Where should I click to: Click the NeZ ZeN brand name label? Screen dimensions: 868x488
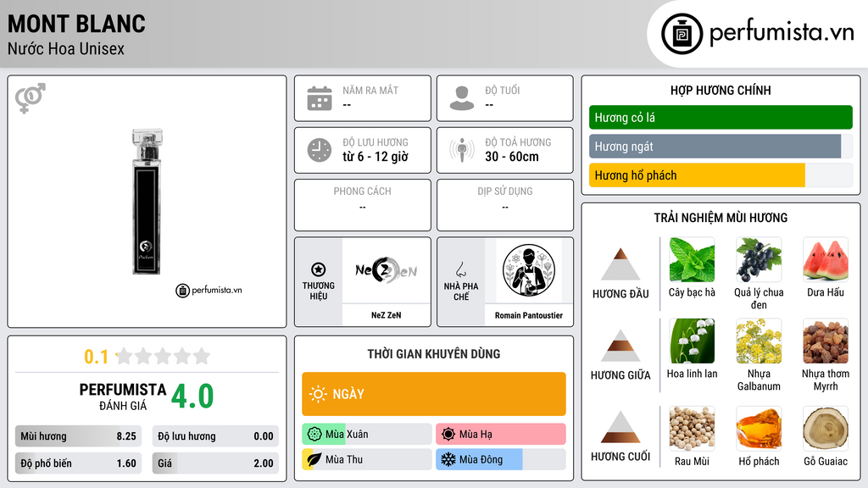386,315
